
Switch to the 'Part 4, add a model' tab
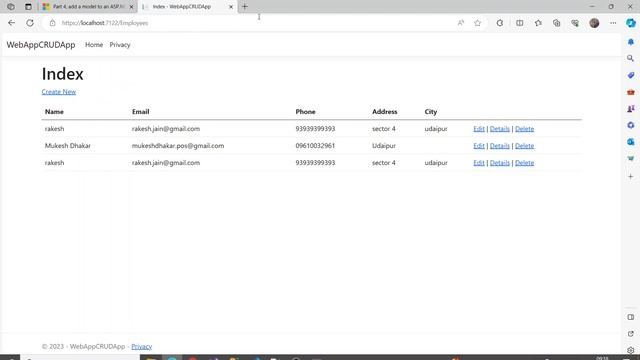88,7
